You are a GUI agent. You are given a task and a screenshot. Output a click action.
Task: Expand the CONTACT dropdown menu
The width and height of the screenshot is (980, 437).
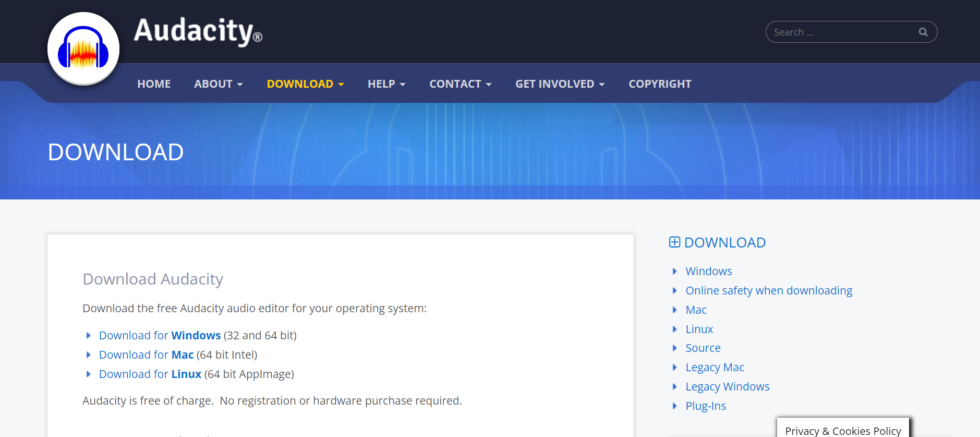(x=460, y=84)
